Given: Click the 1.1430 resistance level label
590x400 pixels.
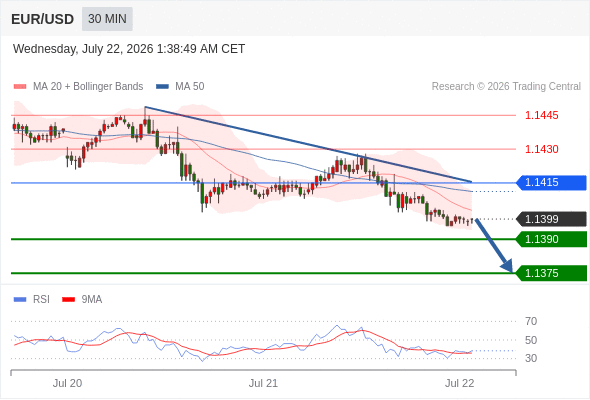Looking at the screenshot, I should [x=541, y=149].
